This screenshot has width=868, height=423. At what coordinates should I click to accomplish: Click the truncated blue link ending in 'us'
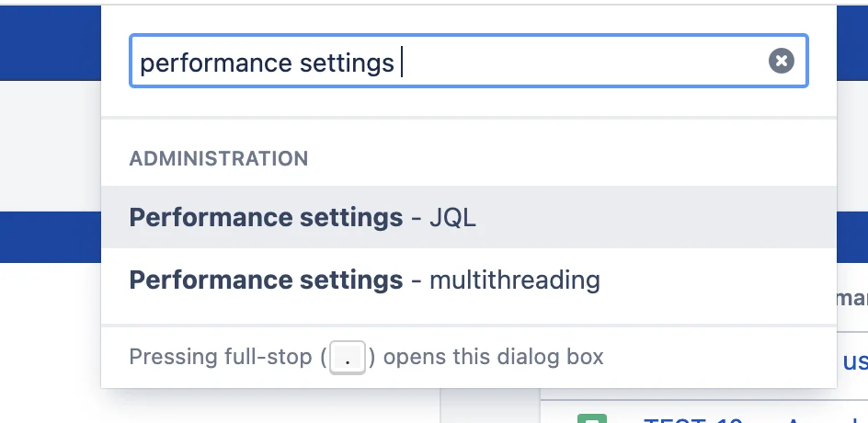855,361
